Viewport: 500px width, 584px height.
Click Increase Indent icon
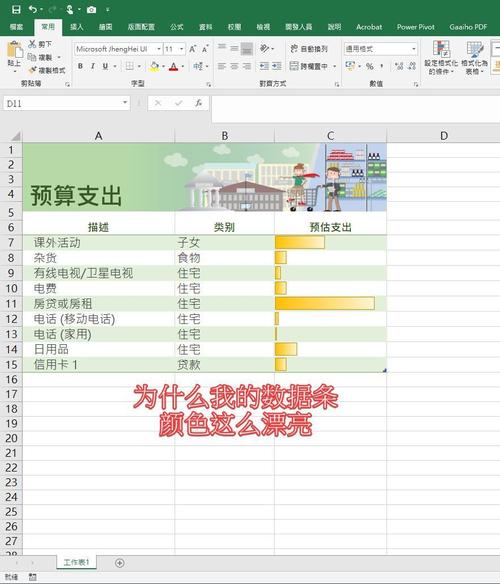click(277, 66)
